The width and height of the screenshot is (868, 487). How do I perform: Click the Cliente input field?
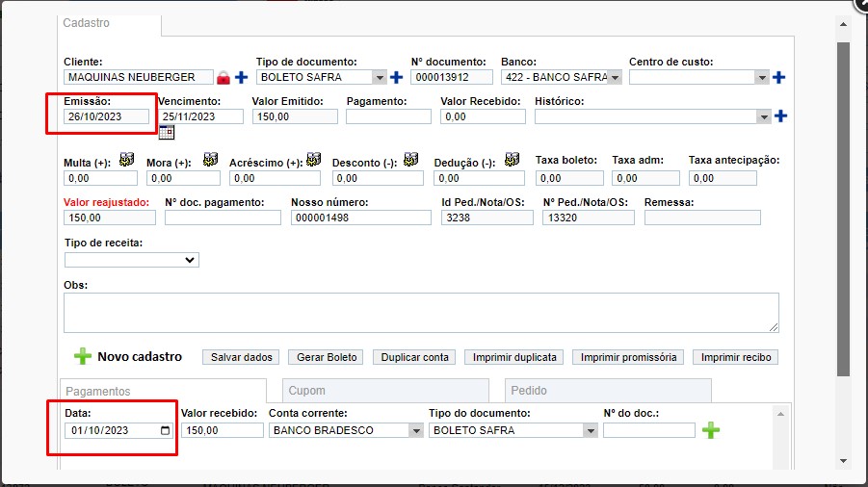139,77
